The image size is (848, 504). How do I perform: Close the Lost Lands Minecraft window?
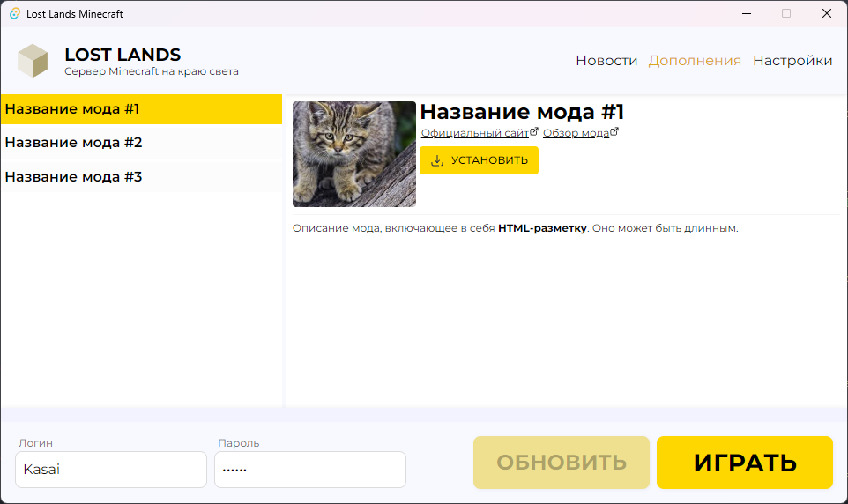826,13
